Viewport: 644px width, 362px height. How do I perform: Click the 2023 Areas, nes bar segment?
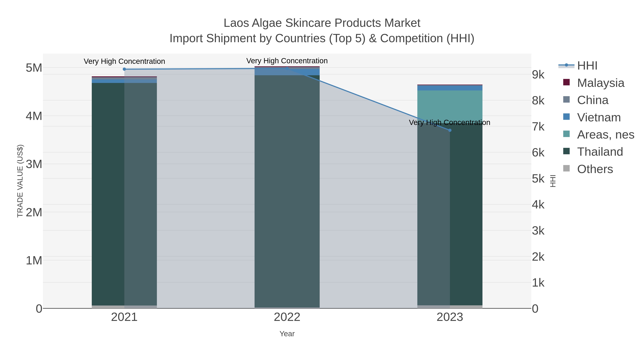450,107
